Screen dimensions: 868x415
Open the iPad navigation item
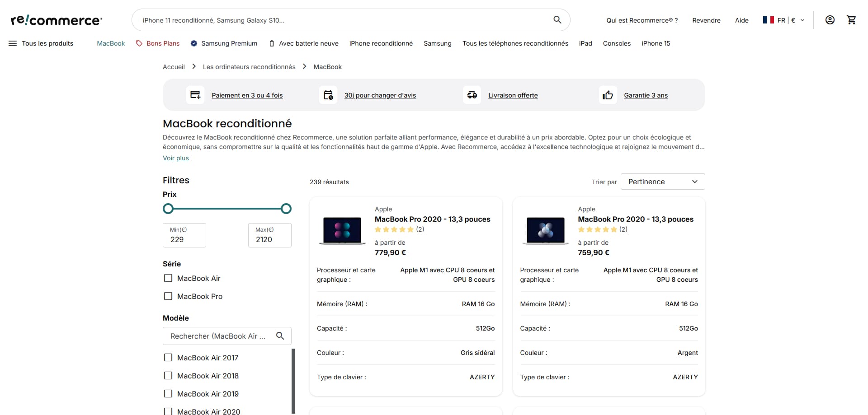point(585,43)
